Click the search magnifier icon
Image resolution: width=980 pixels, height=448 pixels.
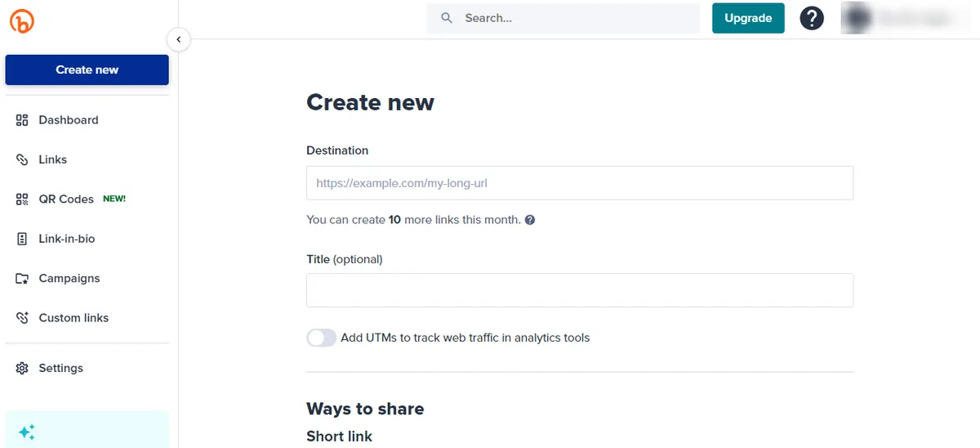(447, 18)
